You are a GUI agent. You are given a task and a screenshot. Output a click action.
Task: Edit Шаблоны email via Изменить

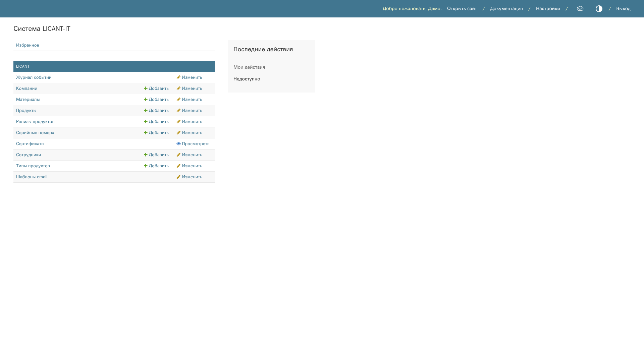(x=189, y=177)
